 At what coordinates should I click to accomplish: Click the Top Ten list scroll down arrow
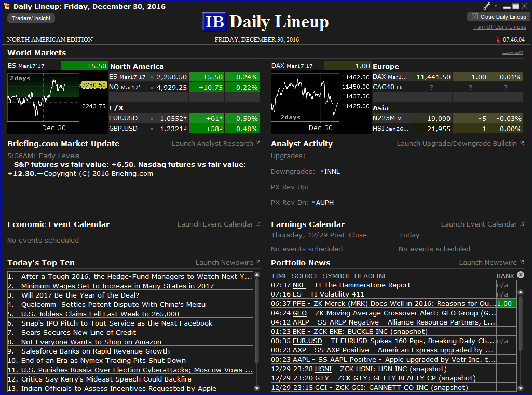click(x=257, y=389)
